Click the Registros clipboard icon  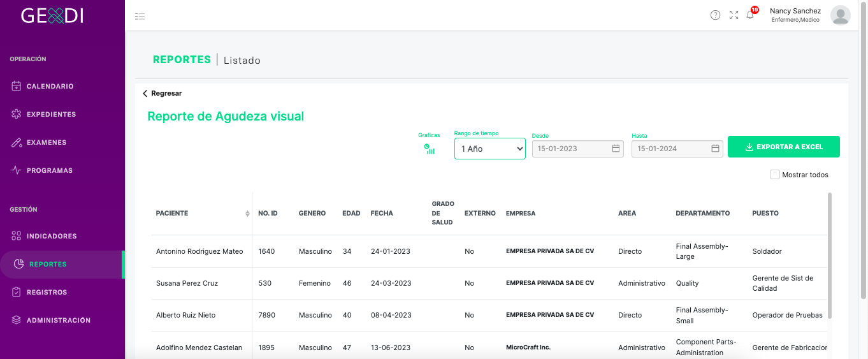[x=17, y=292]
